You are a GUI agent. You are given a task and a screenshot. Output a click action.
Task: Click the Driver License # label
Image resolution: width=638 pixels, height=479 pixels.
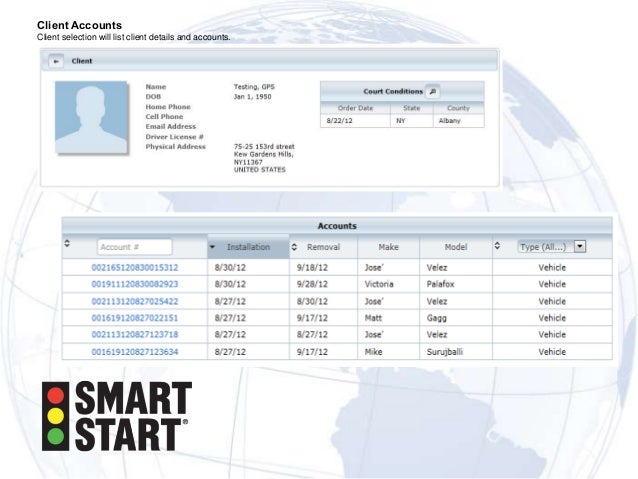click(x=175, y=137)
